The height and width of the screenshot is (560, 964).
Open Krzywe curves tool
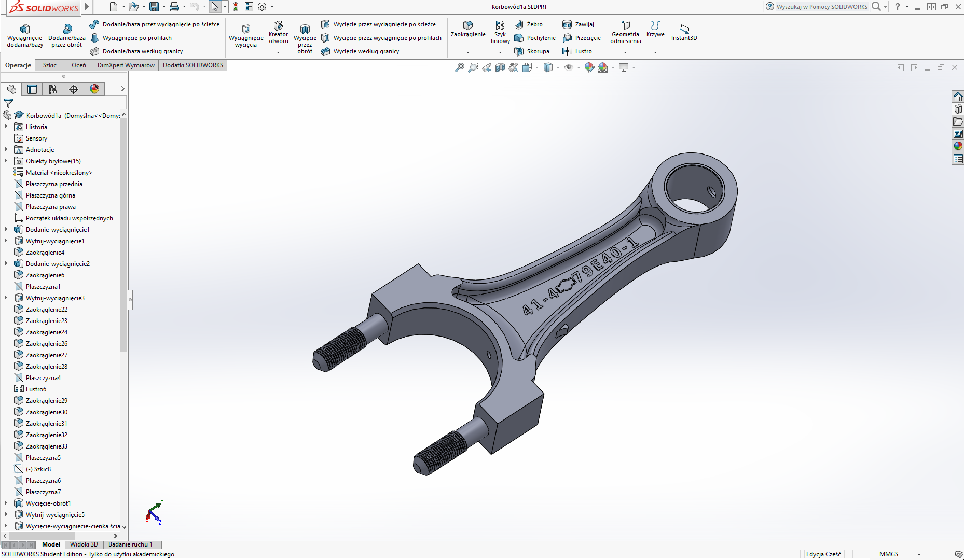(655, 29)
